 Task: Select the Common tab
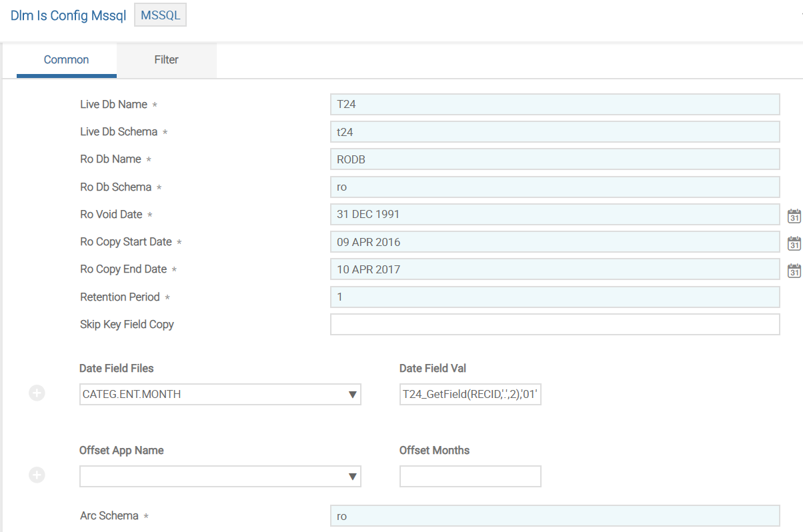(x=66, y=60)
